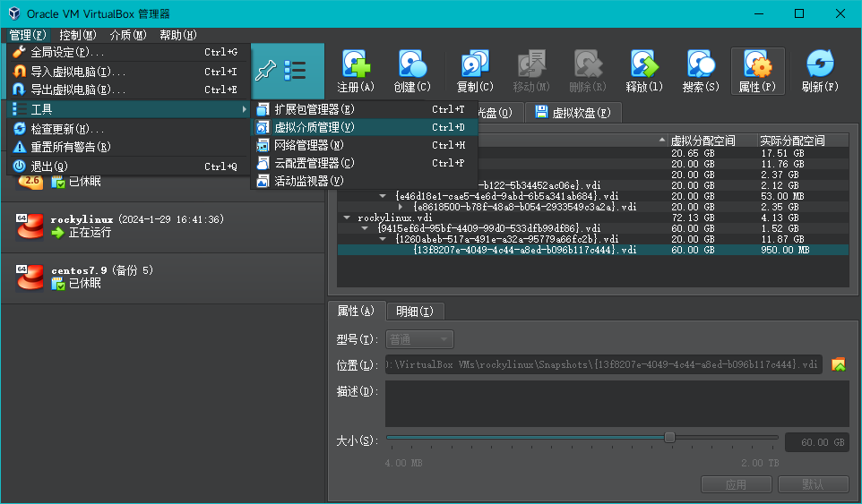
Task: Collapse the {9415ef6d-95bf...} disk node
Action: coord(365,228)
